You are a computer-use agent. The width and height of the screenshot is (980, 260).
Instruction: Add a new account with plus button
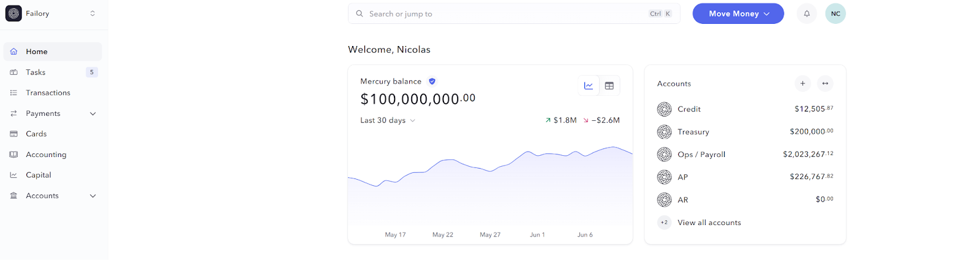click(802, 83)
